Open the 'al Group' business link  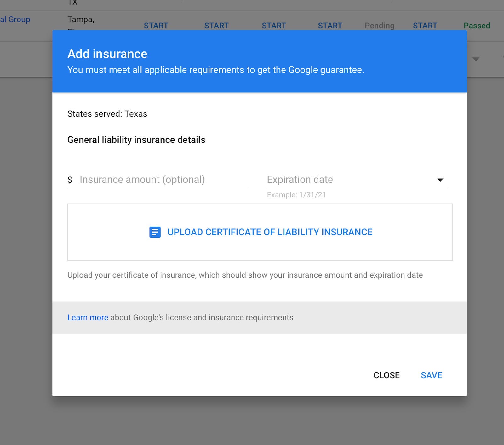[15, 19]
